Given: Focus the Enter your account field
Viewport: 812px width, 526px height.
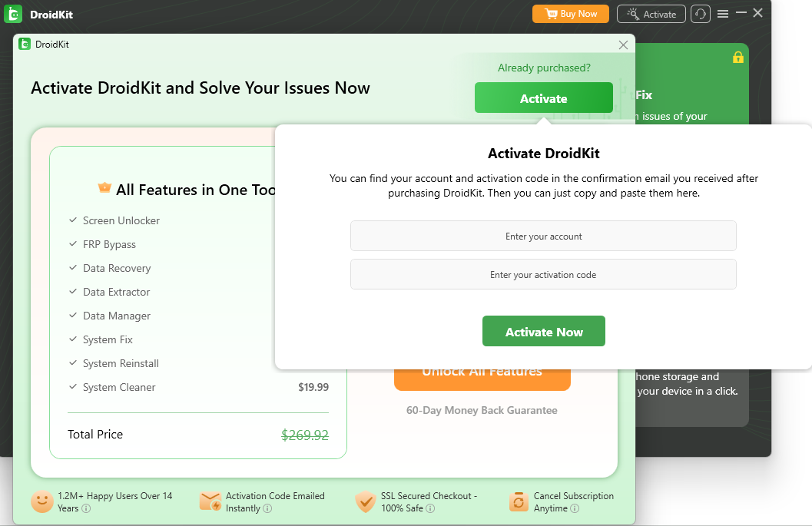Looking at the screenshot, I should (x=543, y=236).
